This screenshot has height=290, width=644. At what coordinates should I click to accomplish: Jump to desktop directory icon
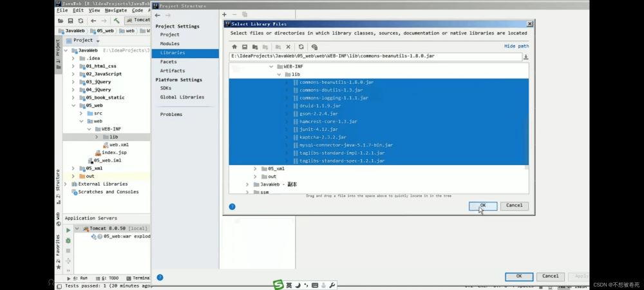pos(244,47)
